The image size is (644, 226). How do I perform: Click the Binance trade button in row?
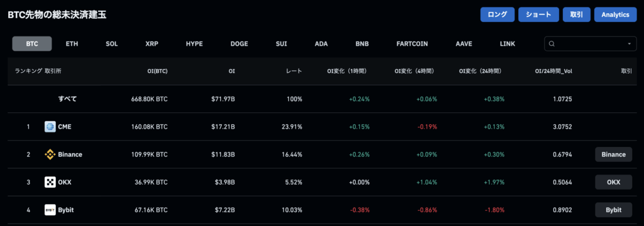[x=613, y=154]
